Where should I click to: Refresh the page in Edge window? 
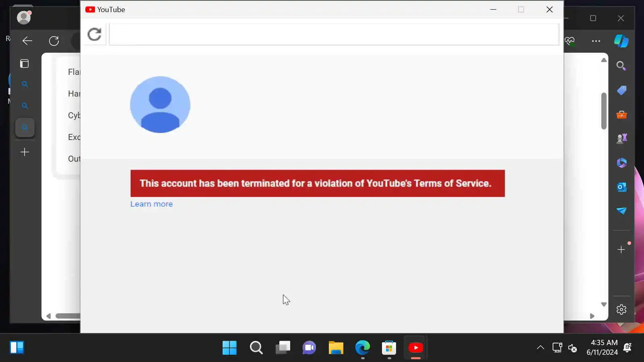54,41
